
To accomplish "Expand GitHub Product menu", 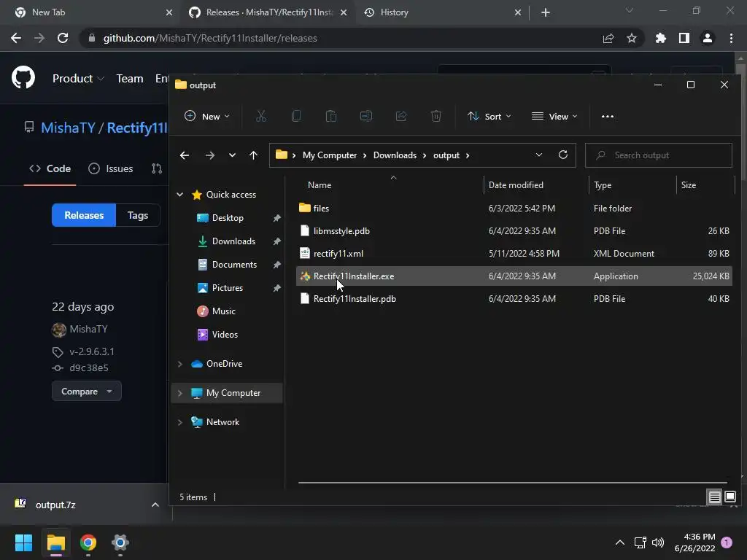I will pyautogui.click(x=78, y=79).
